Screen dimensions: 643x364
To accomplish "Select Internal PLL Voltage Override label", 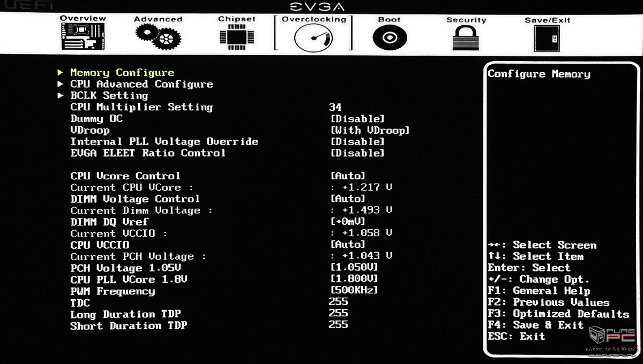I will pyautogui.click(x=165, y=142).
